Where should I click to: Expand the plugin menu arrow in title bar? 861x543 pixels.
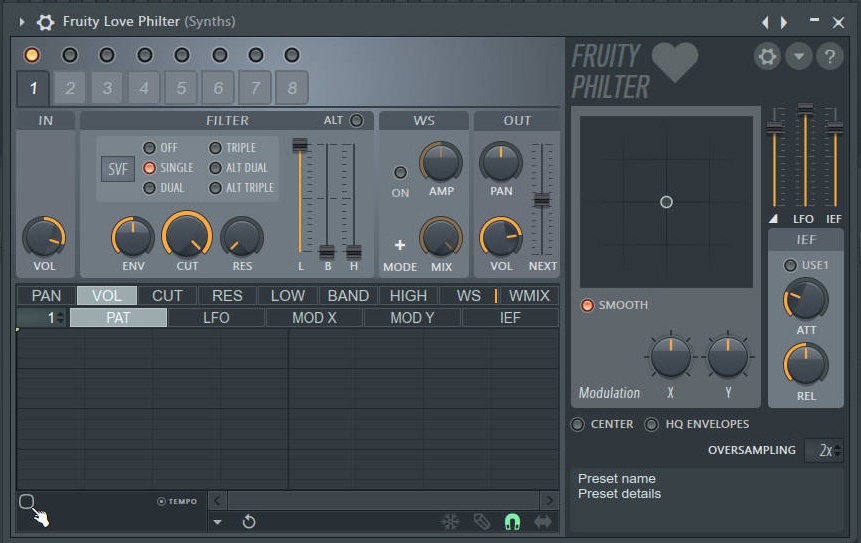coord(22,22)
